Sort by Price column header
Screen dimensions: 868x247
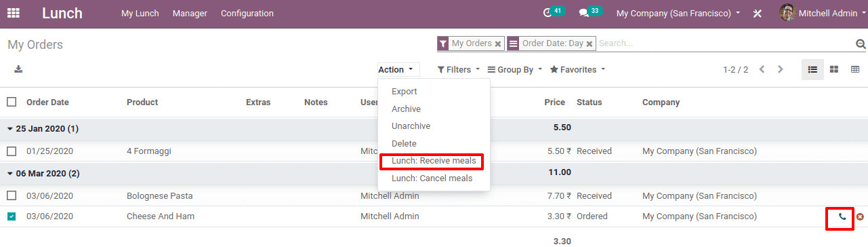555,102
